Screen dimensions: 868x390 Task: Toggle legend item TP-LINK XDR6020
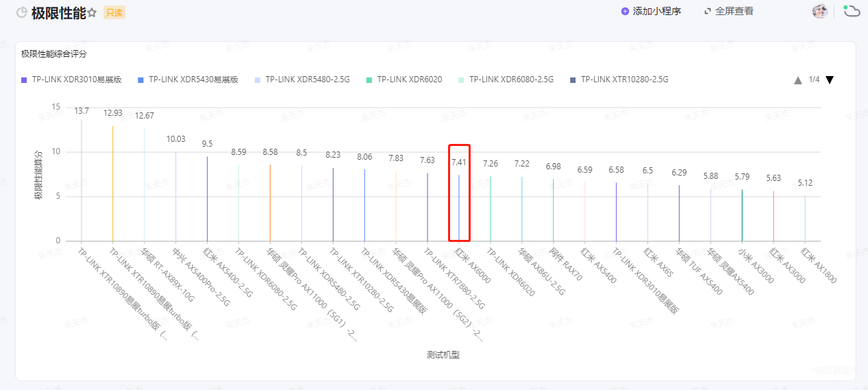pyautogui.click(x=404, y=80)
